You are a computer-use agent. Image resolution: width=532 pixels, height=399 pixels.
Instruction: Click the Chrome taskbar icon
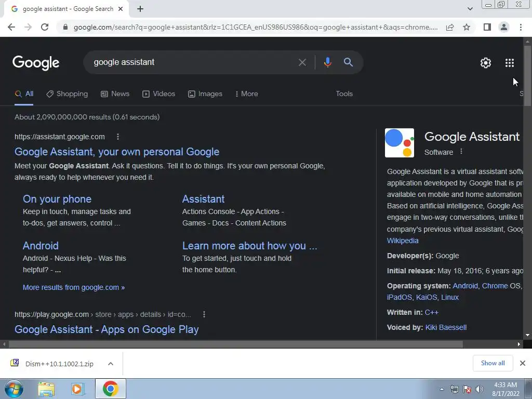(111, 389)
